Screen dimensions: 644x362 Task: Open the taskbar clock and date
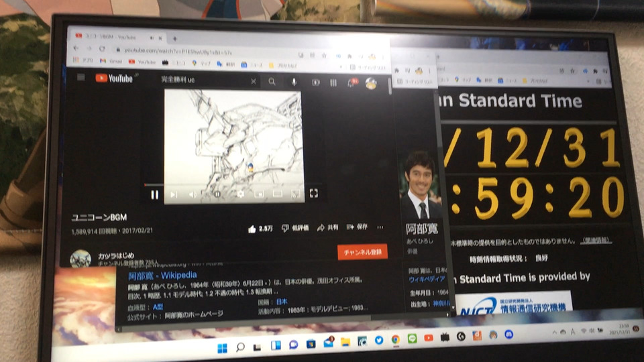coord(619,329)
